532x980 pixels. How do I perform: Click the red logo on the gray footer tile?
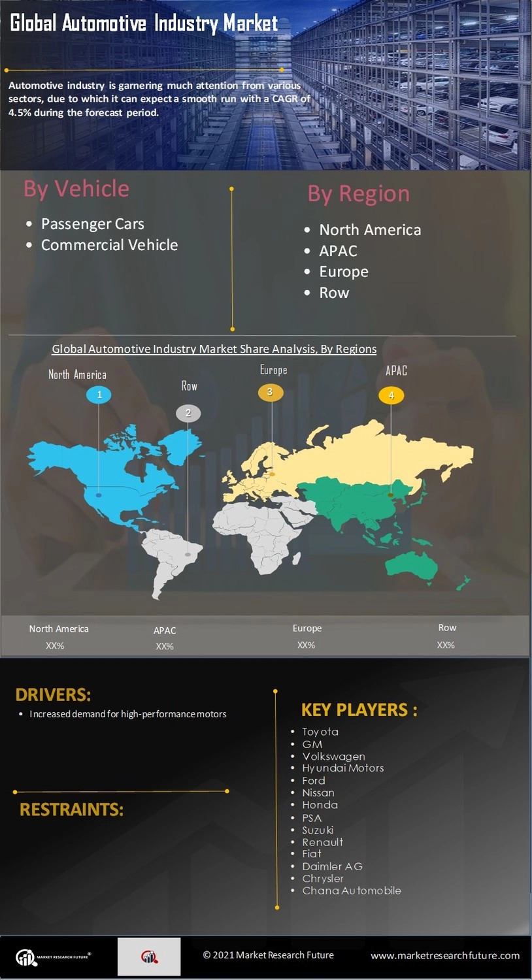tap(149, 957)
